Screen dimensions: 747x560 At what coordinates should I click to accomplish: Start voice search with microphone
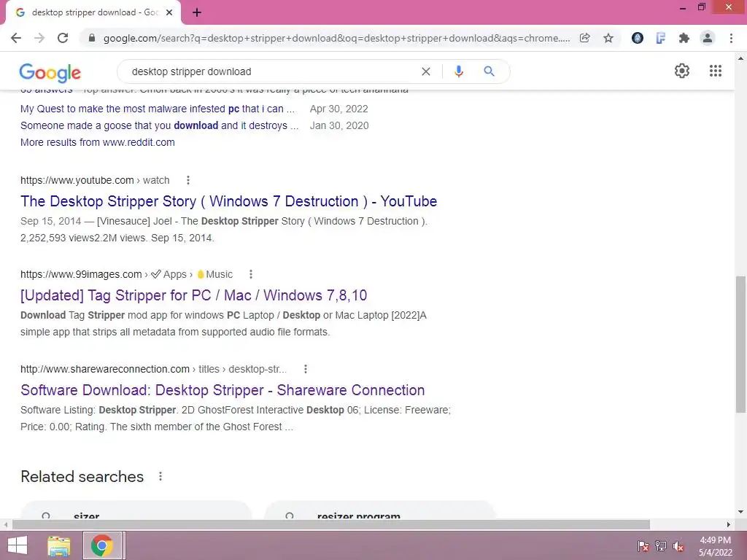[x=458, y=71]
